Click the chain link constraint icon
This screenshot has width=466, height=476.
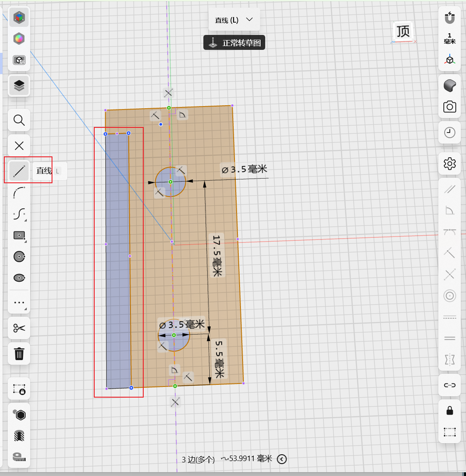450,385
